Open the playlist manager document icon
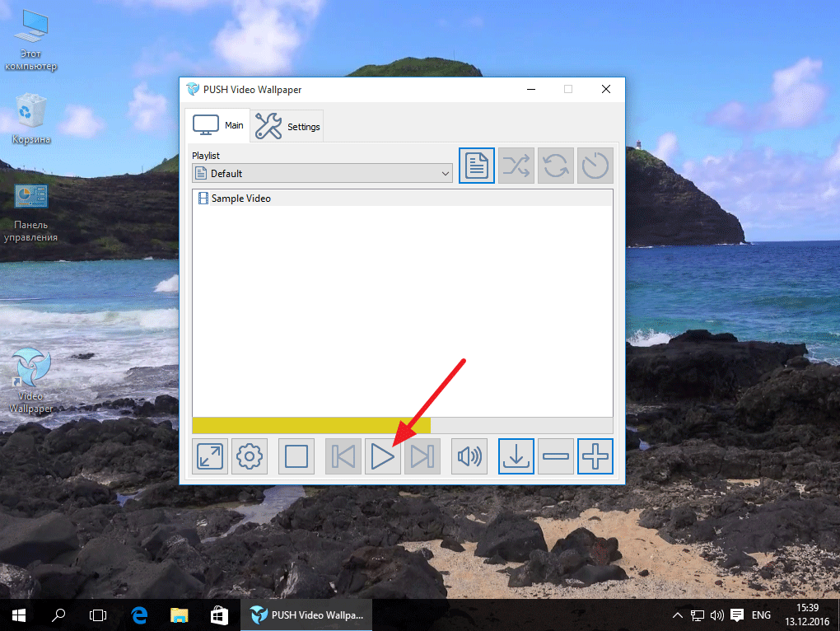This screenshot has width=840, height=631. pos(477,166)
